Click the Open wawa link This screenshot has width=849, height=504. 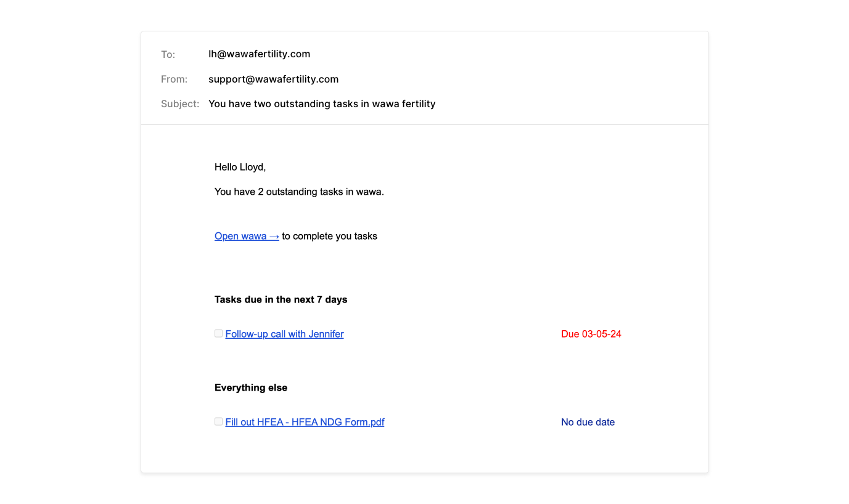(x=240, y=236)
